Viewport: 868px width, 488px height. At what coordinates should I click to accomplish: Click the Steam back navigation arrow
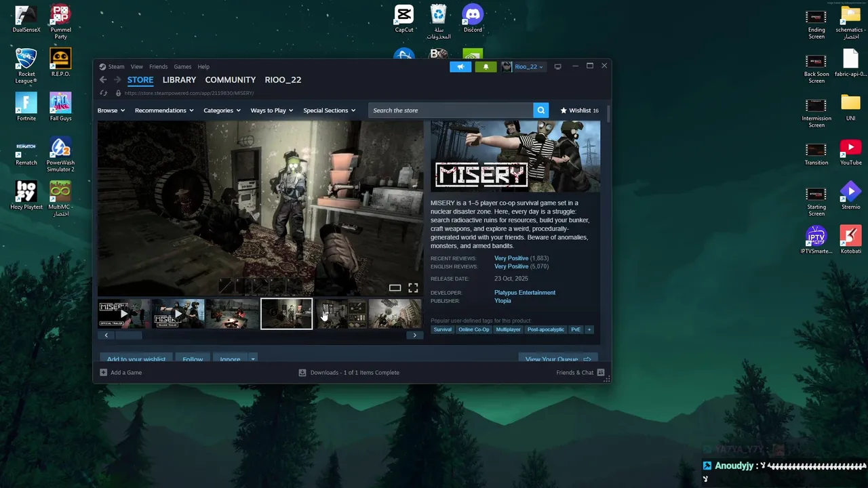(103, 80)
